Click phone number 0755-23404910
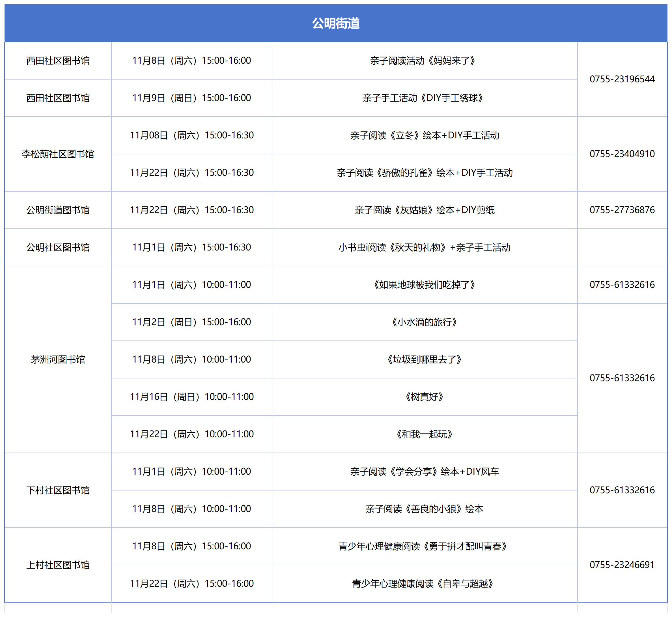The width and height of the screenshot is (672, 617). [x=622, y=154]
